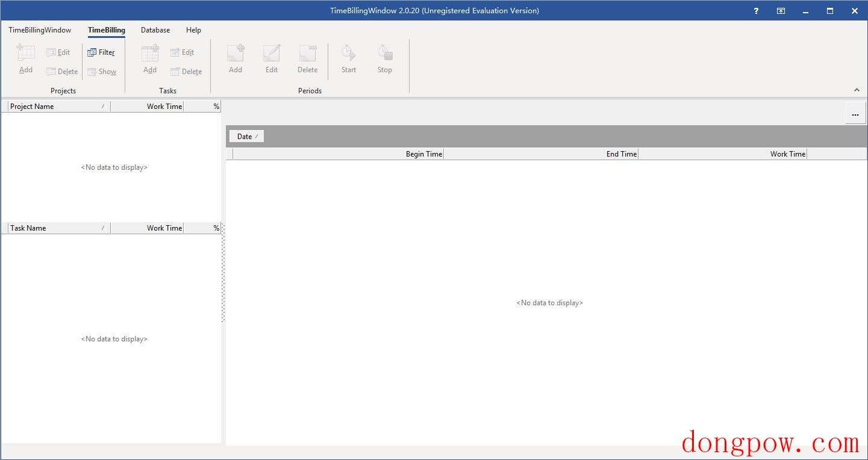
Task: Add a new period
Action: pyautogui.click(x=236, y=59)
